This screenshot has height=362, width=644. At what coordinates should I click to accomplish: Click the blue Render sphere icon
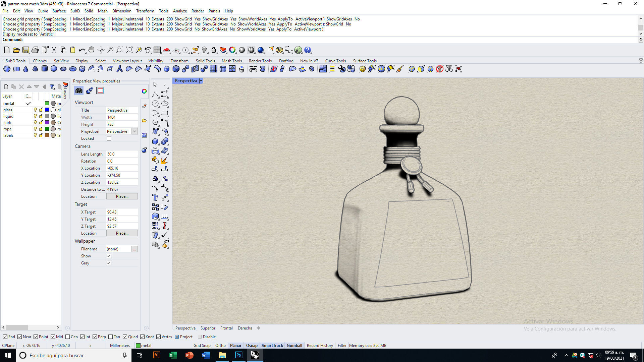point(261,50)
